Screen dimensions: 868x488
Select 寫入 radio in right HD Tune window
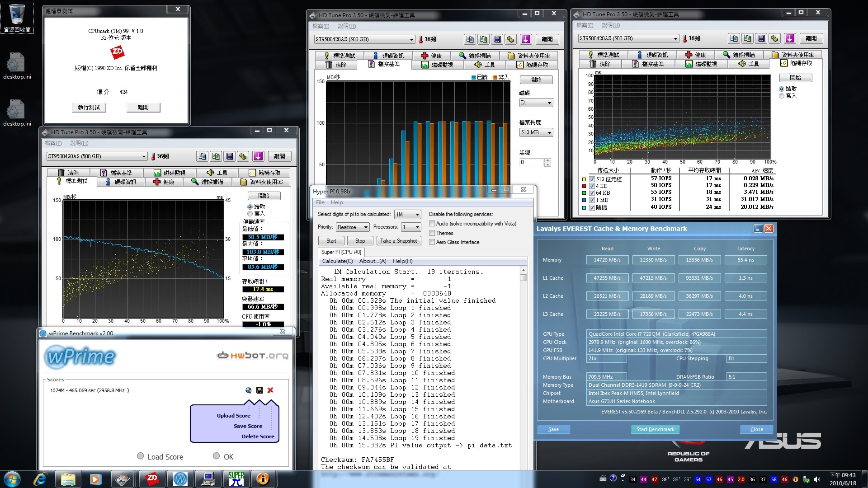pos(782,96)
